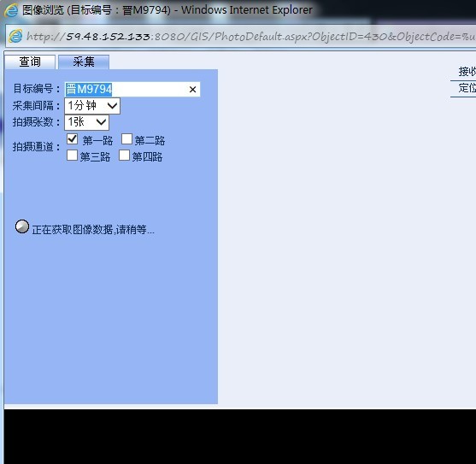Enable the 第四路 channel checkbox

pyautogui.click(x=124, y=155)
